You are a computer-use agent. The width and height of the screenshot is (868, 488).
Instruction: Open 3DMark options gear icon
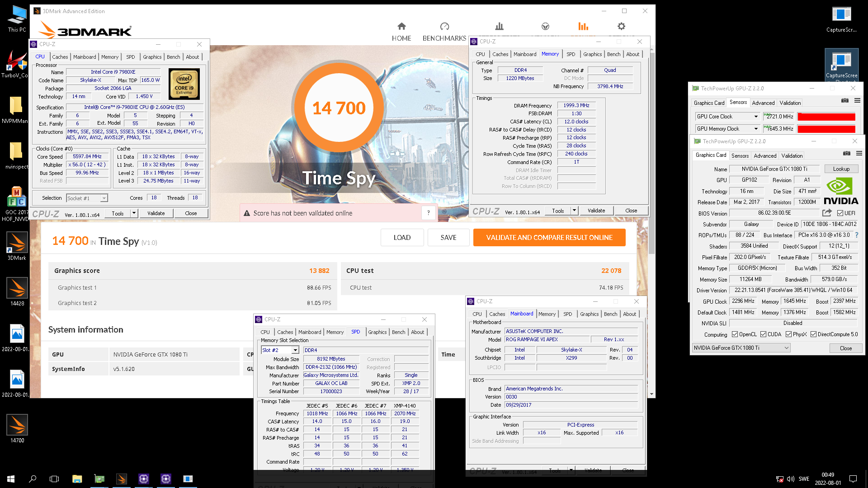622,26
